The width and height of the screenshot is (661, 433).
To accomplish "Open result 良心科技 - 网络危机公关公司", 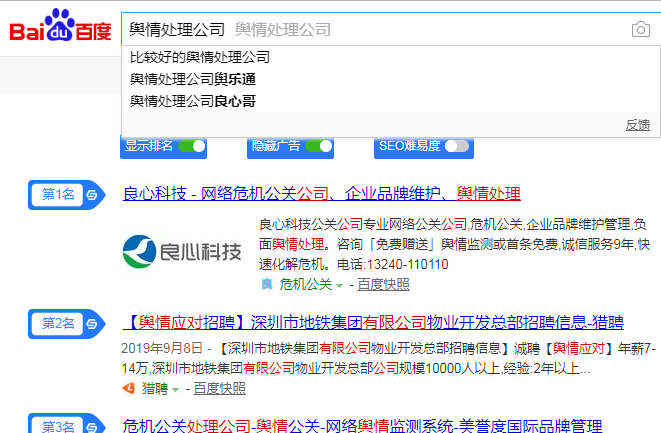I will click(322, 194).
